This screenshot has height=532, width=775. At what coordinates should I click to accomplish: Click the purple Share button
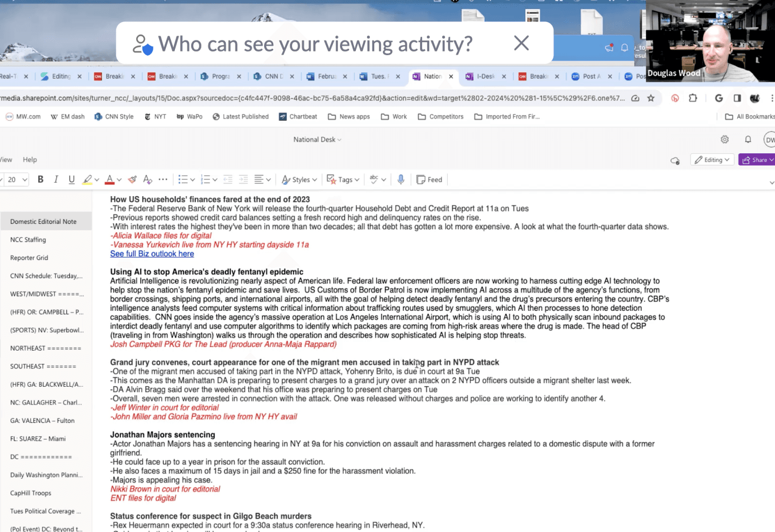(757, 160)
